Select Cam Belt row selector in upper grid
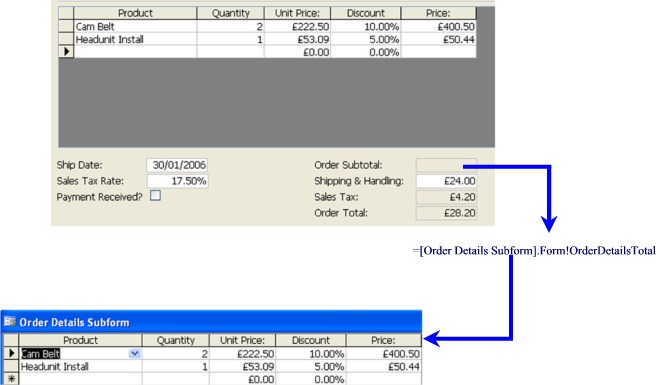The height and width of the screenshot is (385, 656). pyautogui.click(x=66, y=26)
